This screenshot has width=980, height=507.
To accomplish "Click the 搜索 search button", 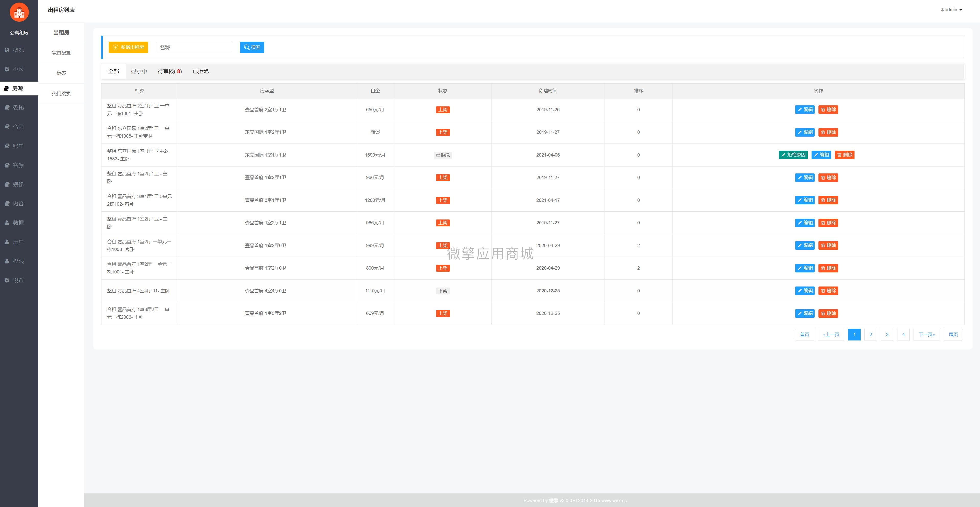I will (252, 47).
